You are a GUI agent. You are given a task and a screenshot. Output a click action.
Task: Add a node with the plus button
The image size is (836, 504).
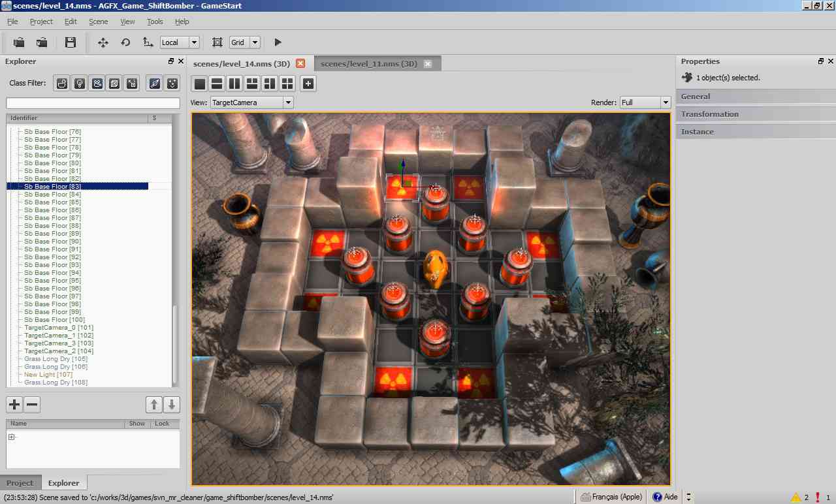tap(14, 404)
